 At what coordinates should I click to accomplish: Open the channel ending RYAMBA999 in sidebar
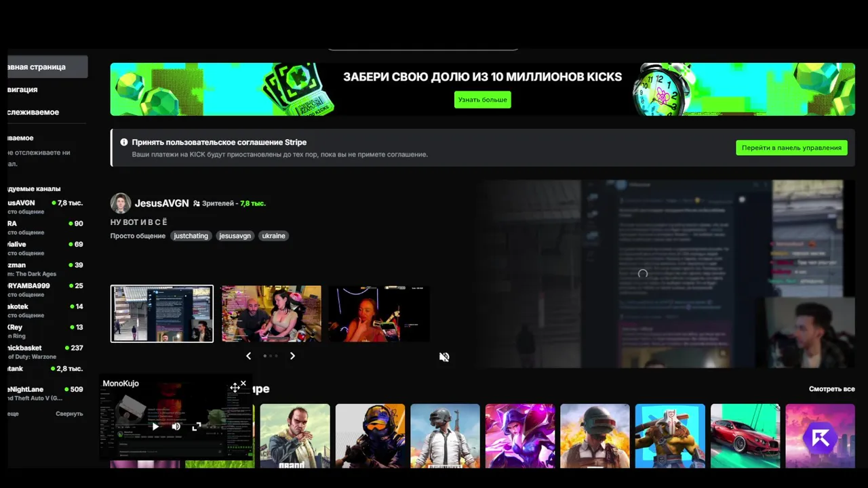click(x=45, y=289)
